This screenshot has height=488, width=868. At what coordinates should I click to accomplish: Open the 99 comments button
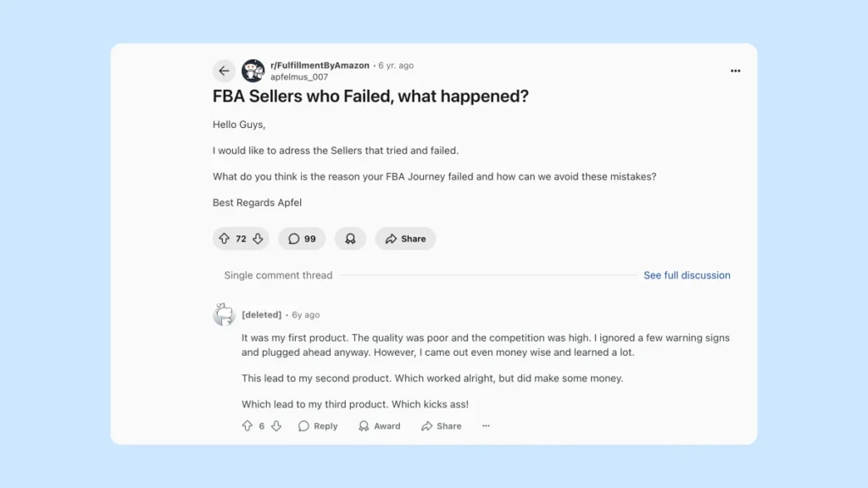point(302,239)
